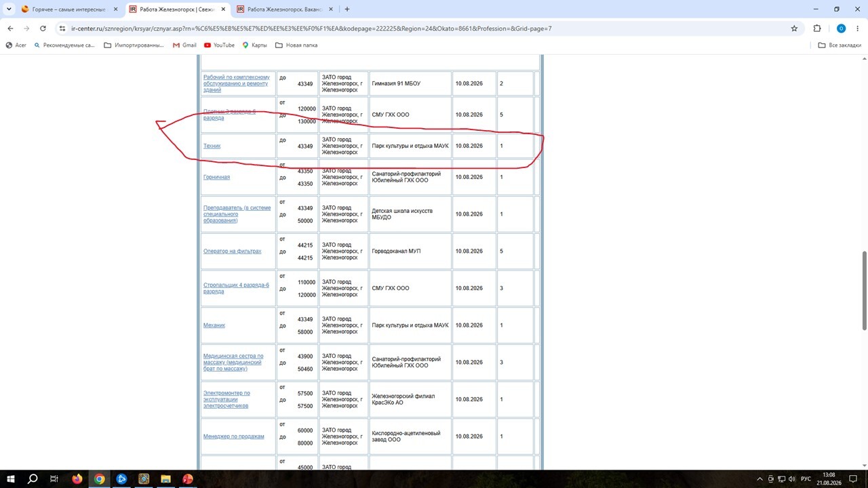Click 'Детская школа искусств МБУДО' cell
The width and height of the screenshot is (868, 488).
pos(410,214)
